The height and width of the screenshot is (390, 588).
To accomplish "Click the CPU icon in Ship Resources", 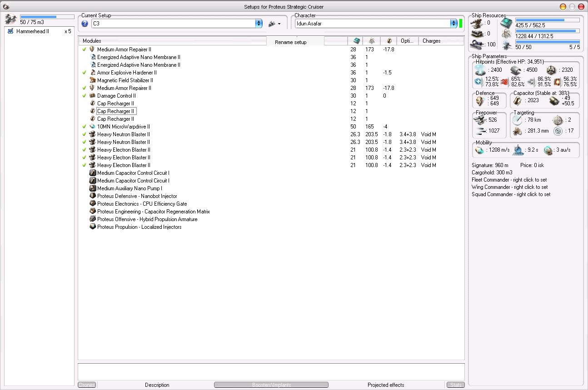I will pyautogui.click(x=506, y=24).
